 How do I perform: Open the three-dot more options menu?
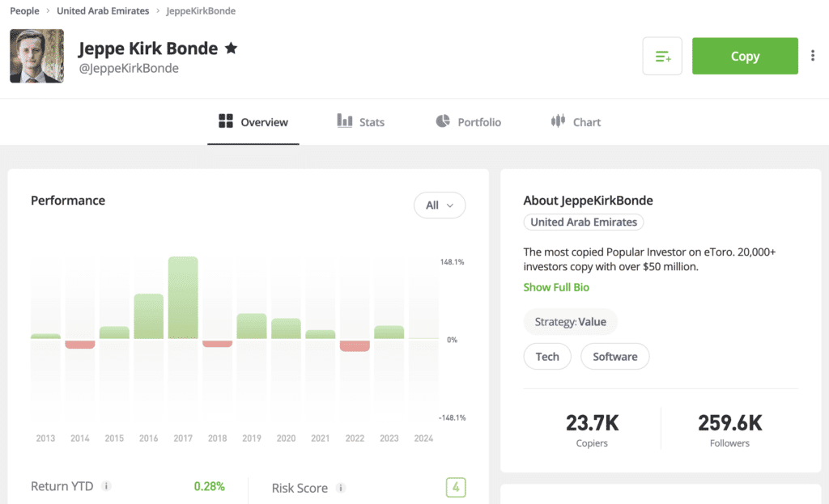point(813,56)
